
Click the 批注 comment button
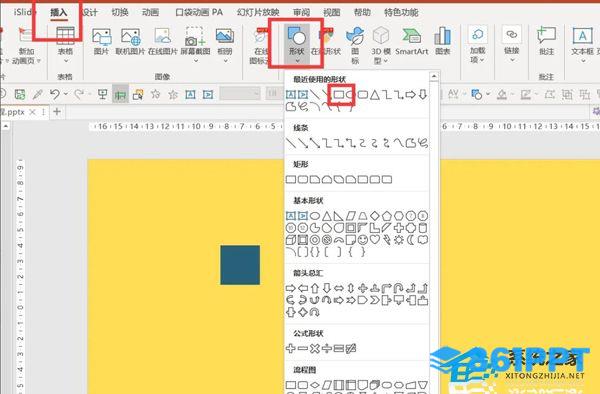click(546, 41)
